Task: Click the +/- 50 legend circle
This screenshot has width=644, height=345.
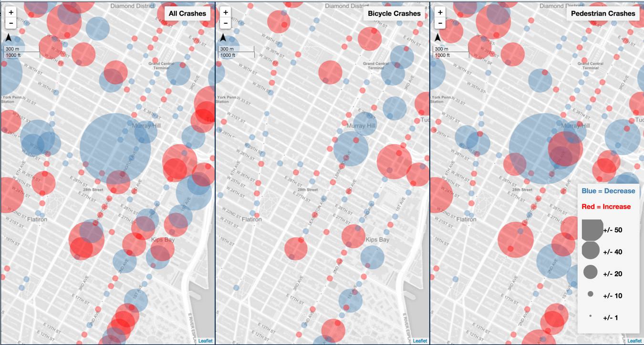Action: tap(592, 230)
